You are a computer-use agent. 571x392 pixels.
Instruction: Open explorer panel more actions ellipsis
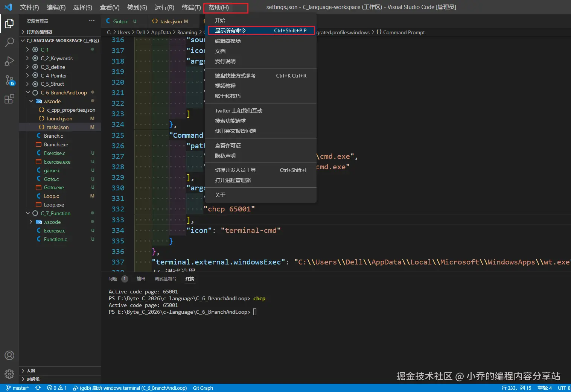pos(92,21)
